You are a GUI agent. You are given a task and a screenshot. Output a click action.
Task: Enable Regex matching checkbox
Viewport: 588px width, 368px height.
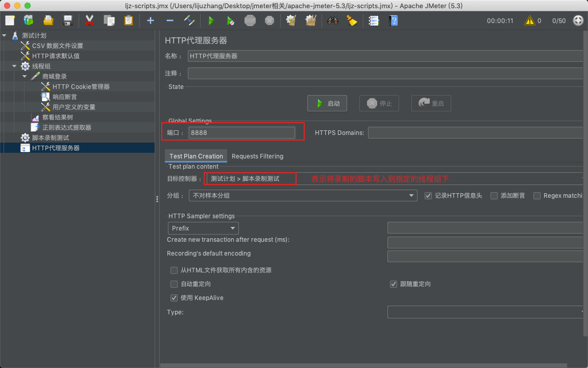(x=537, y=196)
